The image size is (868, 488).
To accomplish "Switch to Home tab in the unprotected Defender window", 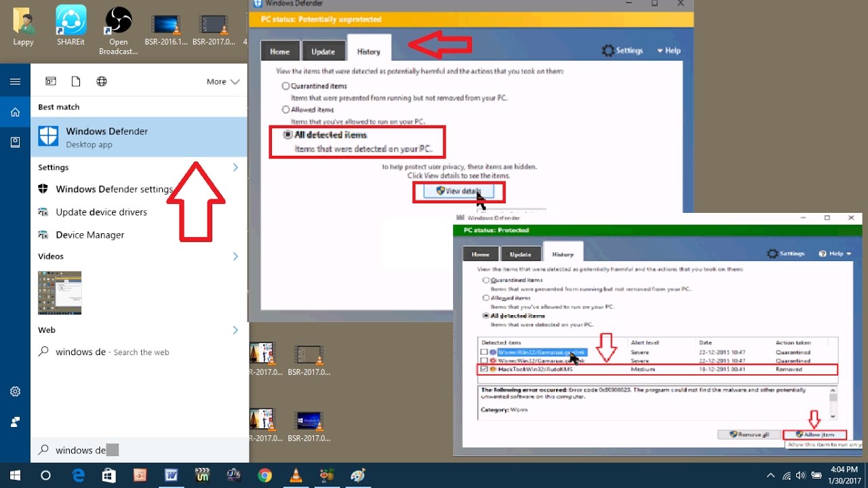I will pyautogui.click(x=279, y=52).
